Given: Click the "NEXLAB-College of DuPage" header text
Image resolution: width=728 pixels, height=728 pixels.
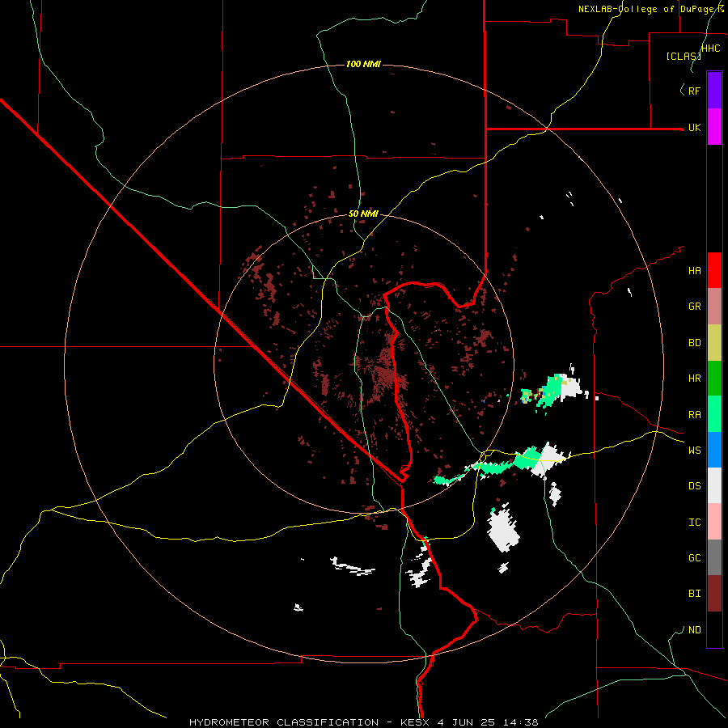Looking at the screenshot, I should click(x=648, y=9).
